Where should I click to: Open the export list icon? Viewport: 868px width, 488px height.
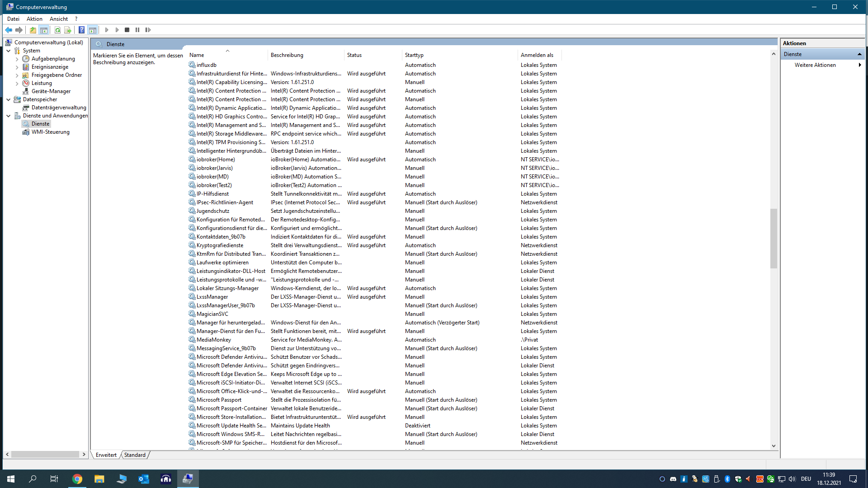[68, 30]
